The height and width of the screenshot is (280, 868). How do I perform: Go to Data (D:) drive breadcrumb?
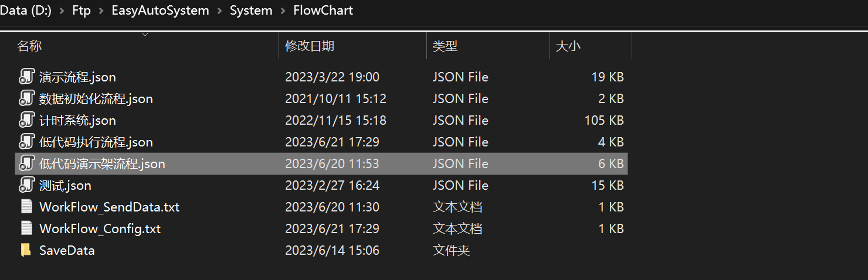25,11
